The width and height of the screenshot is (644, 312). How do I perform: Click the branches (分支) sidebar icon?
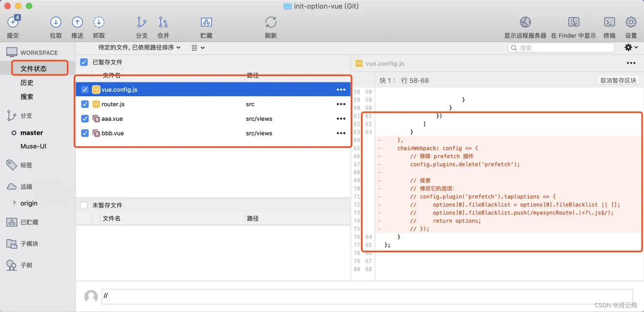click(12, 116)
